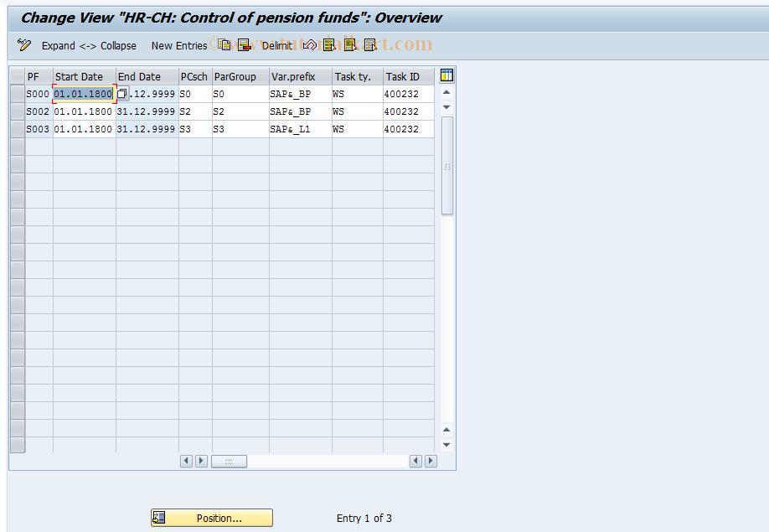The width and height of the screenshot is (769, 532).
Task: Click Start Date cell in row S003
Action: click(85, 129)
